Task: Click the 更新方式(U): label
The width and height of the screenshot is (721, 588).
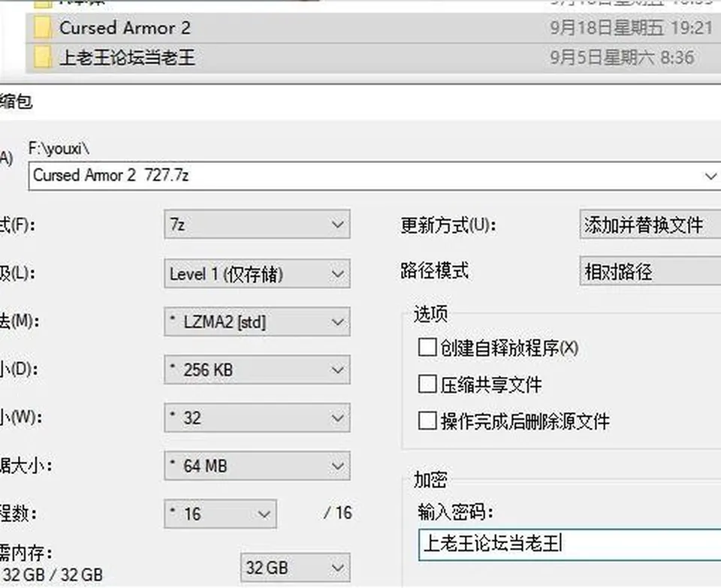Action: point(448,225)
